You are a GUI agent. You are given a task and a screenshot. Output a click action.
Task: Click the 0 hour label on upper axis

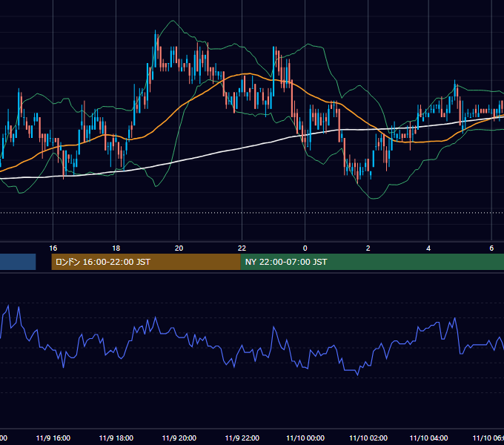[x=305, y=248]
